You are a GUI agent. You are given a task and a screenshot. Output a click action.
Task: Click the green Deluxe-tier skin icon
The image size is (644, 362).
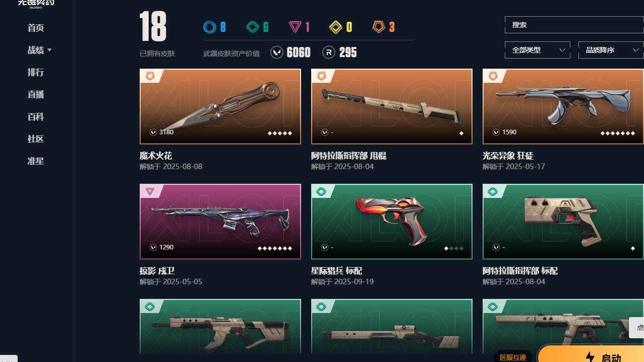(252, 27)
